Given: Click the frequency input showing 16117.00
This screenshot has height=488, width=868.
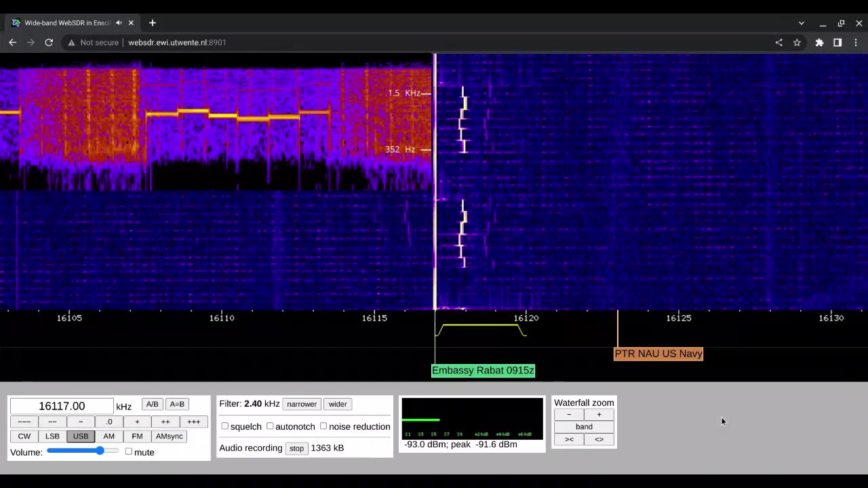Looking at the screenshot, I should pyautogui.click(x=62, y=406).
